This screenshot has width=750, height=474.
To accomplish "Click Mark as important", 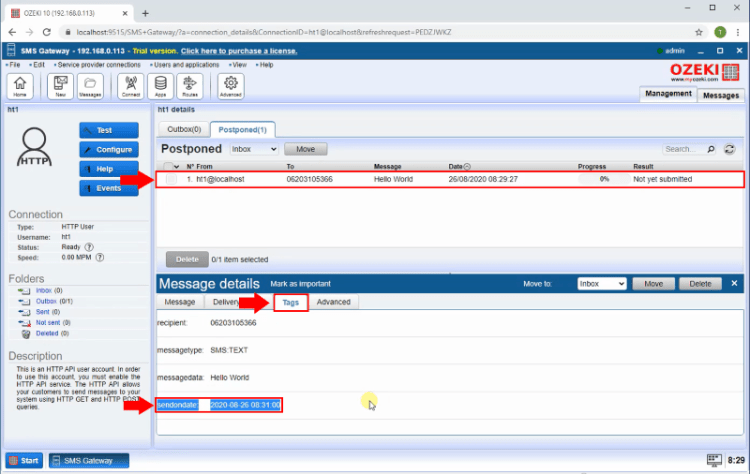I will coord(300,284).
